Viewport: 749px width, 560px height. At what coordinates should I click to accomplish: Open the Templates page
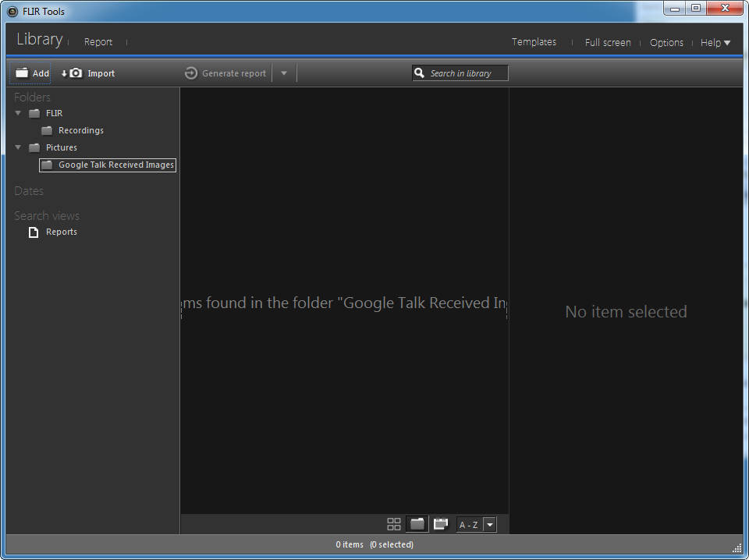(534, 42)
